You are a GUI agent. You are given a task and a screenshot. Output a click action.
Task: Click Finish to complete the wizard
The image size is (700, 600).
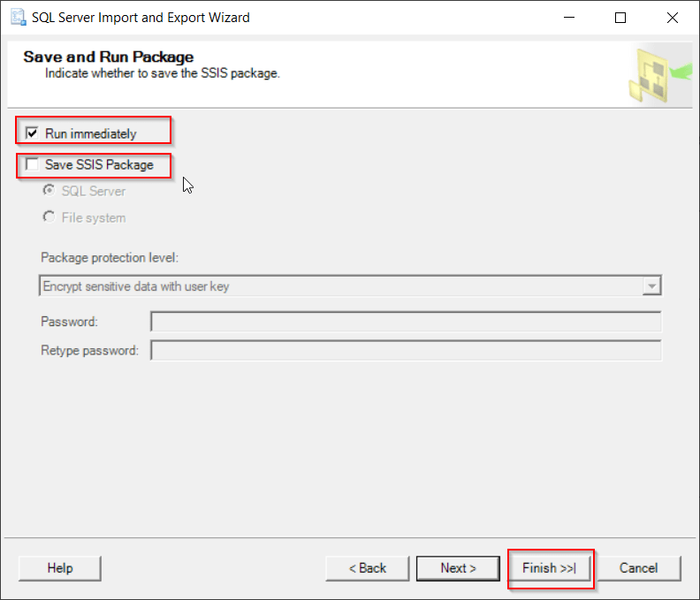549,568
